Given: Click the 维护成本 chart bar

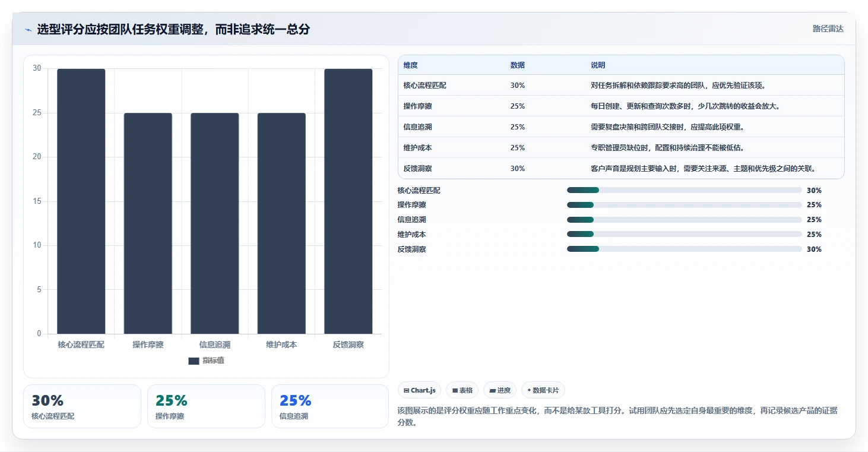Looking at the screenshot, I should (x=281, y=223).
